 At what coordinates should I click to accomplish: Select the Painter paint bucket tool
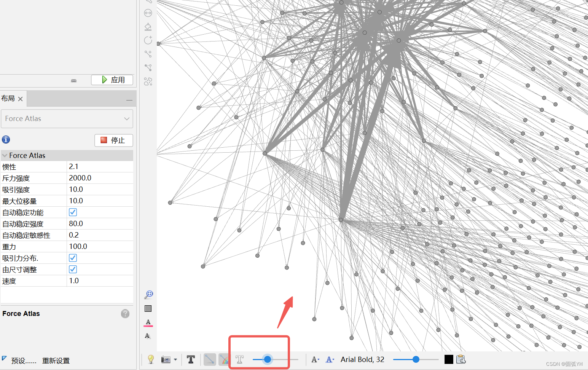pos(148,27)
